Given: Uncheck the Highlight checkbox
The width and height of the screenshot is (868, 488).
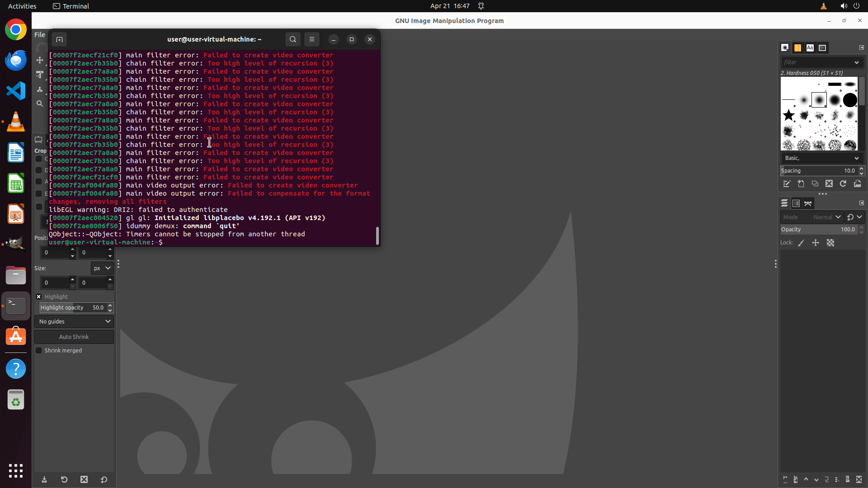Looking at the screenshot, I should pyautogui.click(x=39, y=297).
